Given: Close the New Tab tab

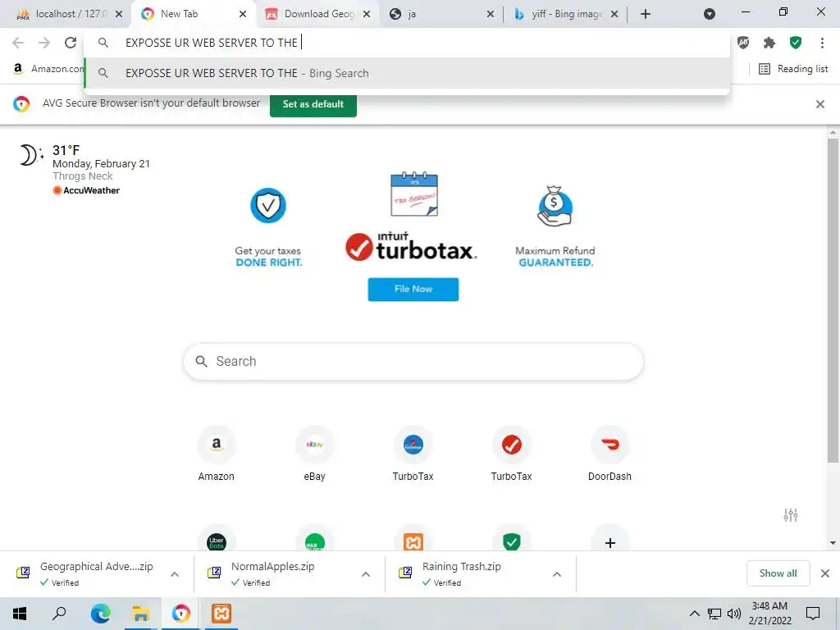Looking at the screenshot, I should pyautogui.click(x=243, y=14).
